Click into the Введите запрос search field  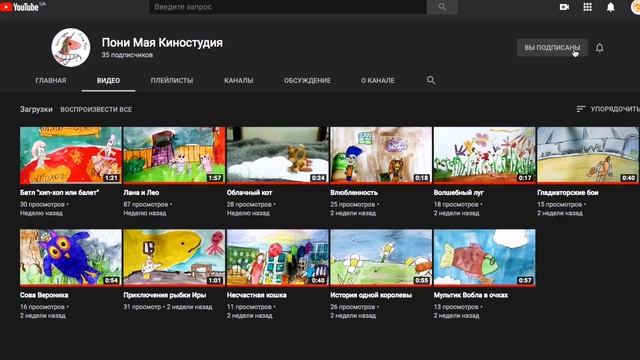tap(288, 7)
